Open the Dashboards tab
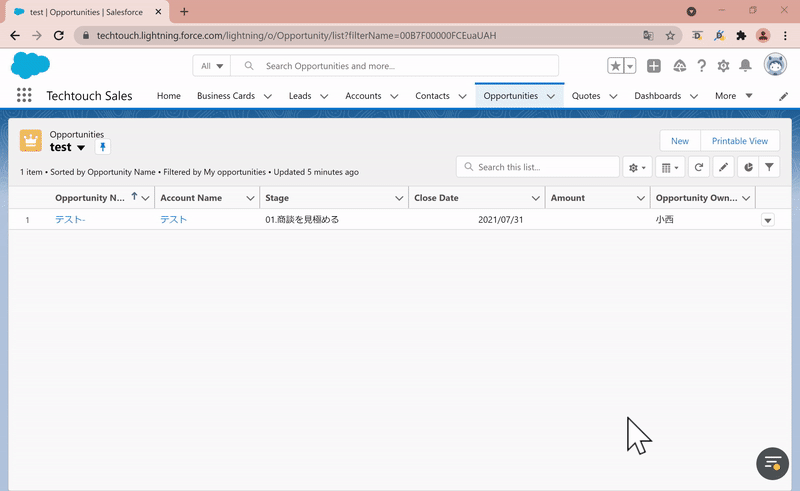This screenshot has width=800, height=491. [x=656, y=96]
